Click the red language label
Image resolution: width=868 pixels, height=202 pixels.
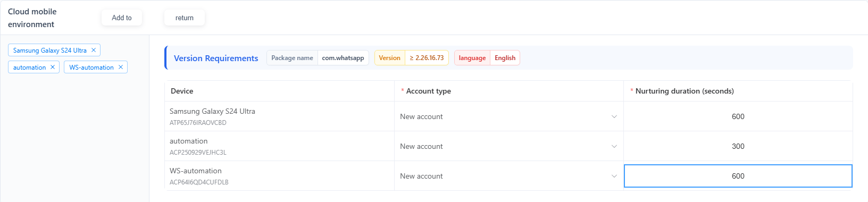click(x=472, y=58)
